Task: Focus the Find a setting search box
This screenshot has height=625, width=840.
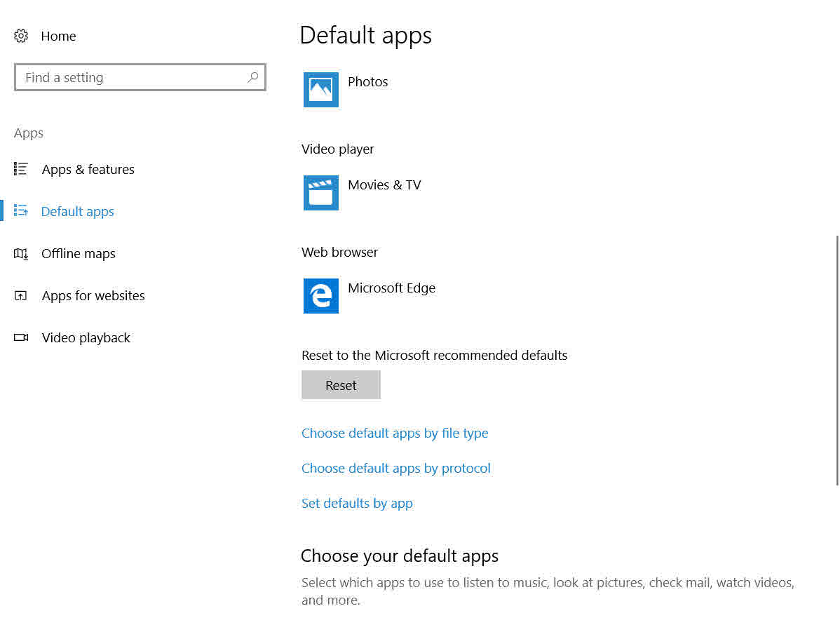Action: 140,77
